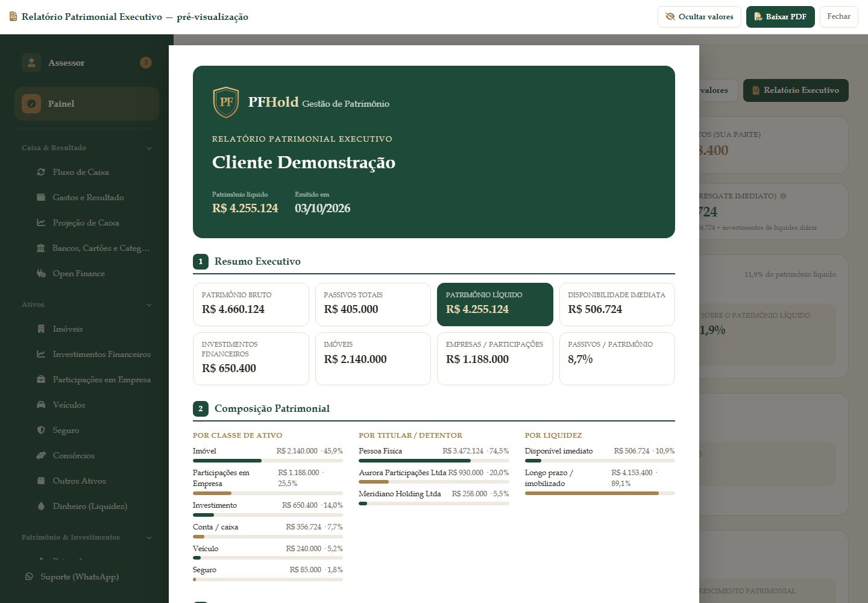Click the Aurora Participações Ltda row label
The height and width of the screenshot is (603, 868).
(x=403, y=473)
